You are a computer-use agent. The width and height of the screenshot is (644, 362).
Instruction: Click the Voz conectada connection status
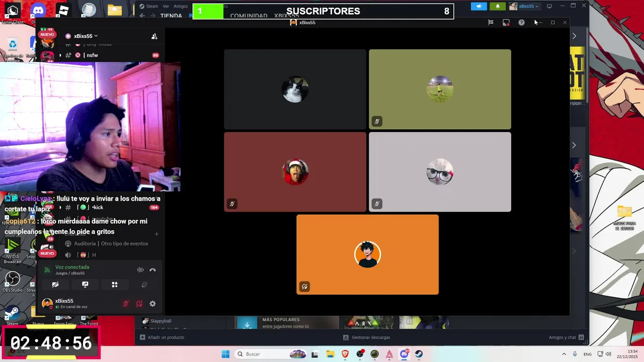(72, 267)
